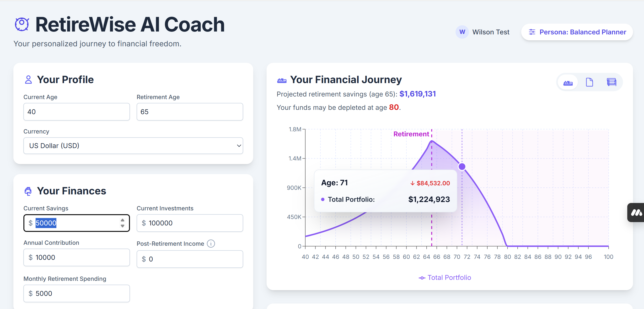Image resolution: width=644 pixels, height=309 pixels.
Task: Click the person icon beside Your Profile
Action: pyautogui.click(x=28, y=80)
